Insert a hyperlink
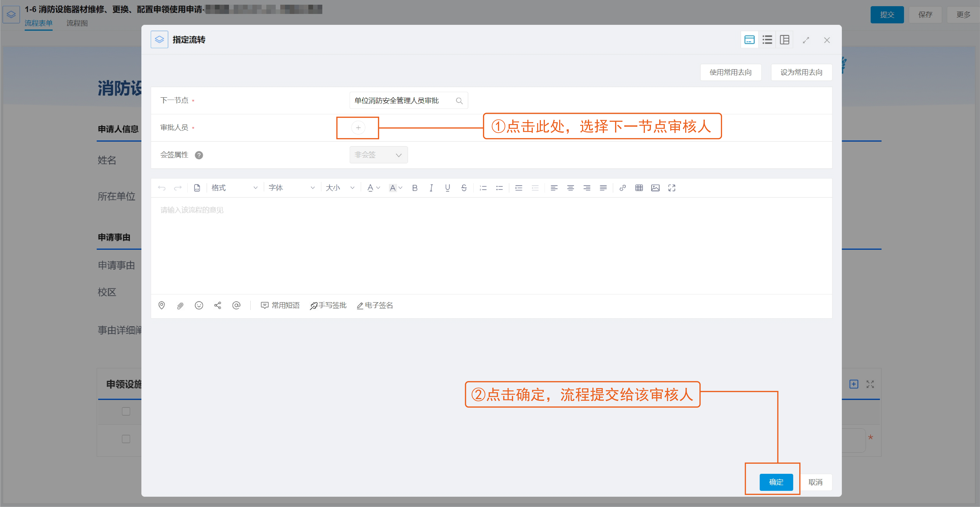980x507 pixels. pyautogui.click(x=622, y=188)
